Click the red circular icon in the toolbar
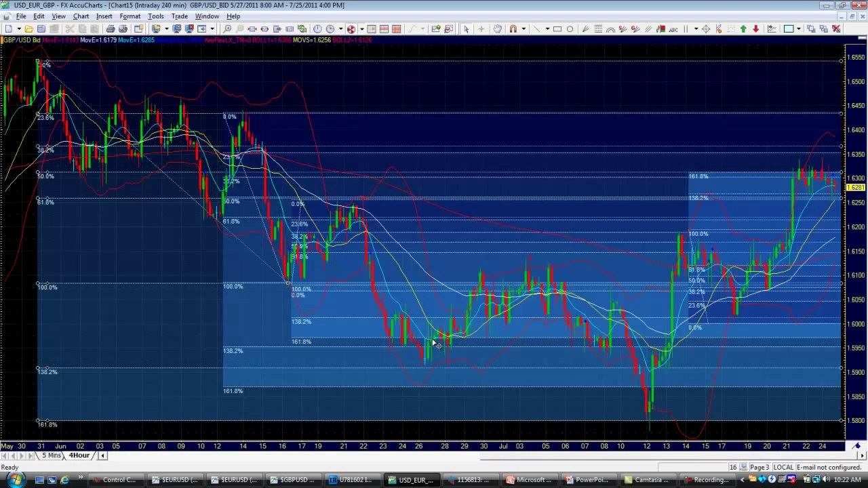 (351, 28)
